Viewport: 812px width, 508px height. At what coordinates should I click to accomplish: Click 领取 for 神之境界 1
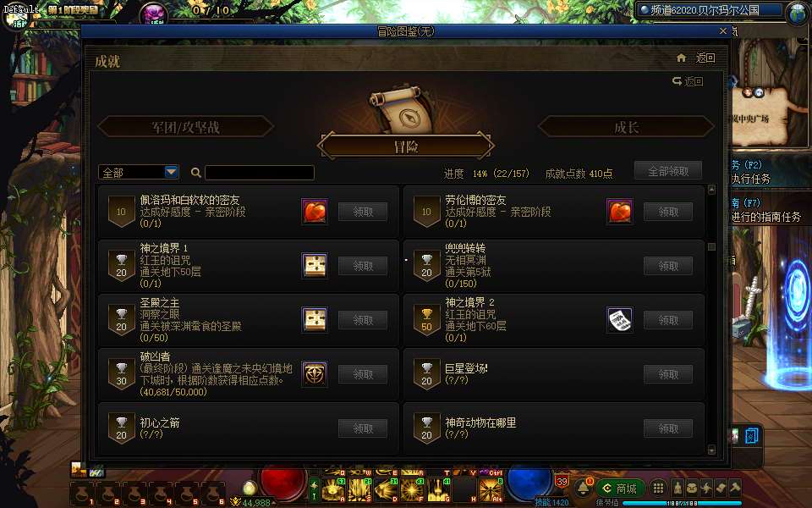pyautogui.click(x=363, y=266)
